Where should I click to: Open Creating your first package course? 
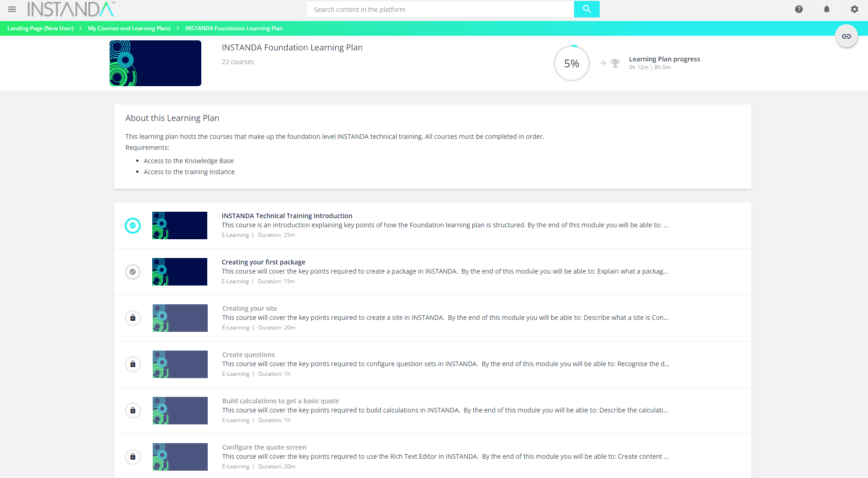[264, 262]
